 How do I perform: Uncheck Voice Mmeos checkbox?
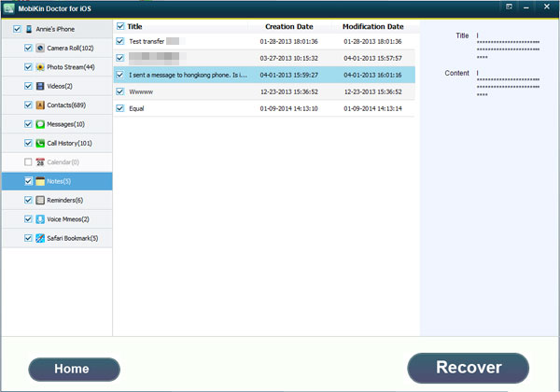tap(28, 218)
